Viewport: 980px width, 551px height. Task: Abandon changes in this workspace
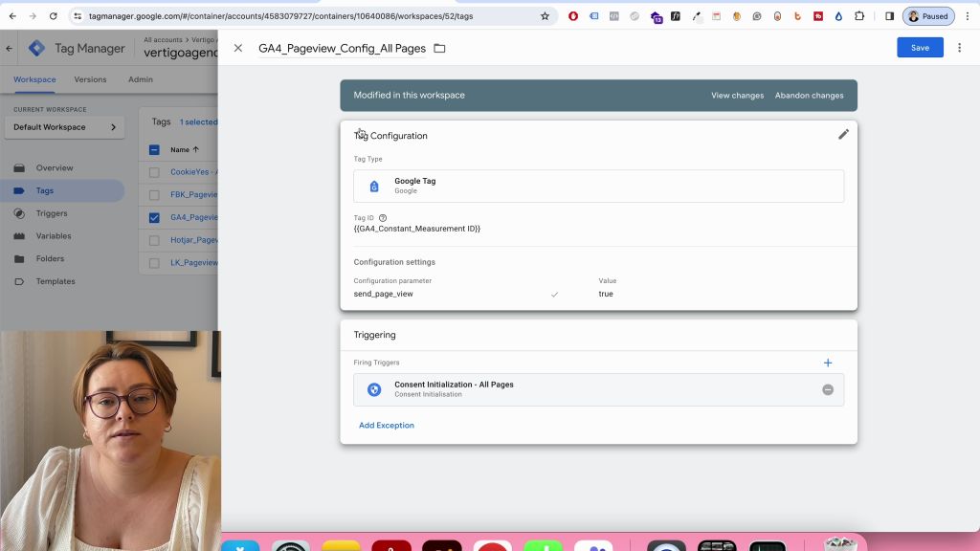[x=809, y=96]
